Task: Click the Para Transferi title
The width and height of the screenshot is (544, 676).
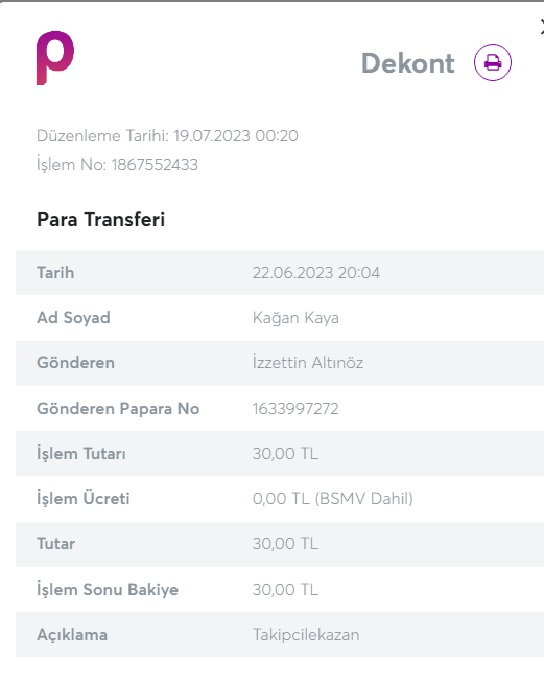Action: (101, 219)
